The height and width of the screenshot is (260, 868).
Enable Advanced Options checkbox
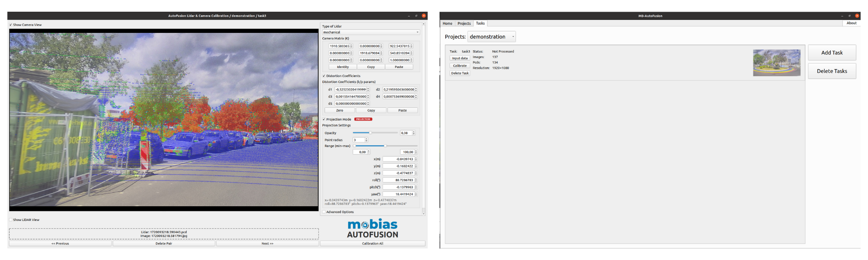[x=324, y=212]
